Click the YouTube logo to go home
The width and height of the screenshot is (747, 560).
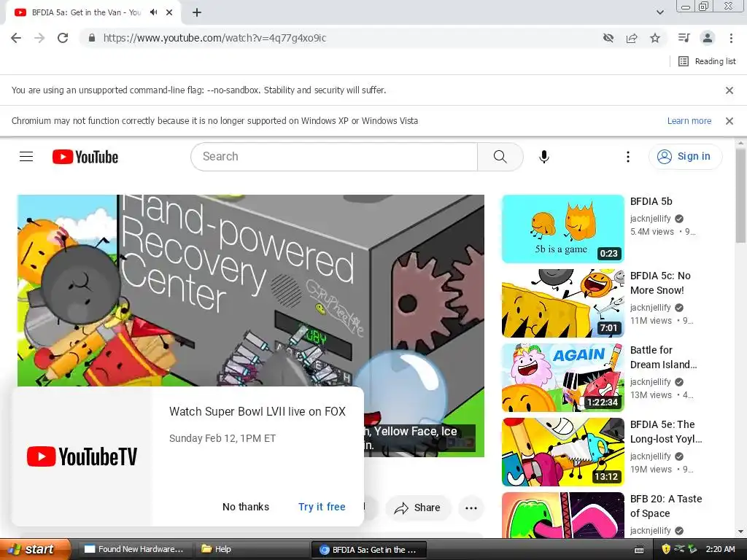85,157
